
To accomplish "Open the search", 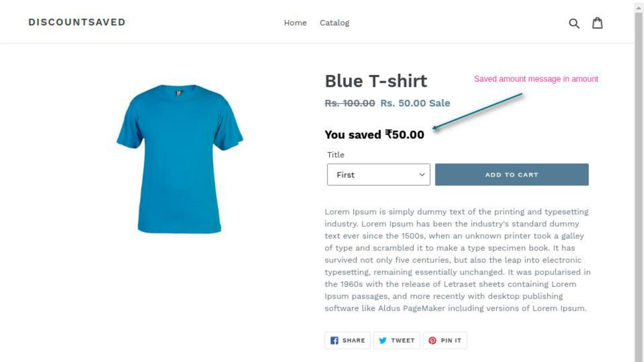I will pyautogui.click(x=574, y=23).
